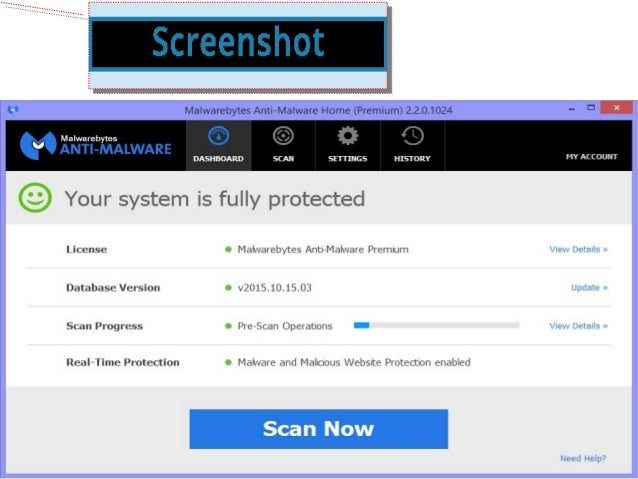Image resolution: width=638 pixels, height=479 pixels.
Task: Open the My Account menu item
Action: (x=591, y=157)
